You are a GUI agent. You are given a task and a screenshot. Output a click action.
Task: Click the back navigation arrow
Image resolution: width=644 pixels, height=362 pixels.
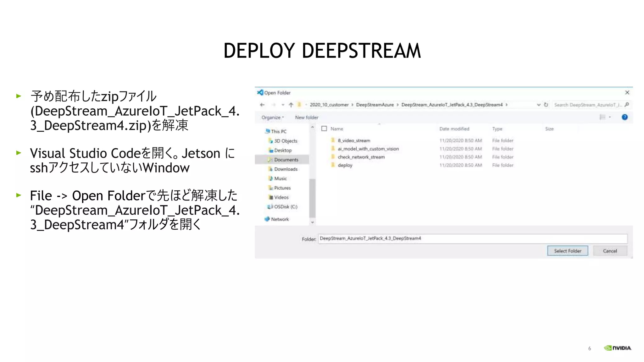[262, 105]
